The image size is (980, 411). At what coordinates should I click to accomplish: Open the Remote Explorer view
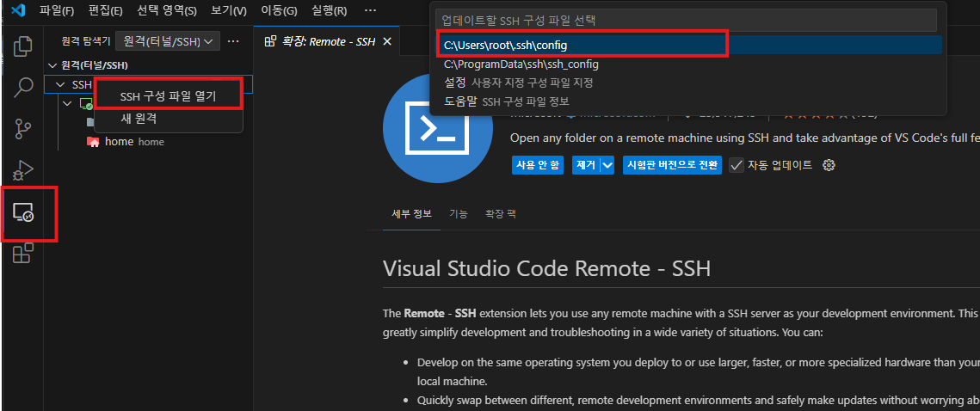coord(23,213)
